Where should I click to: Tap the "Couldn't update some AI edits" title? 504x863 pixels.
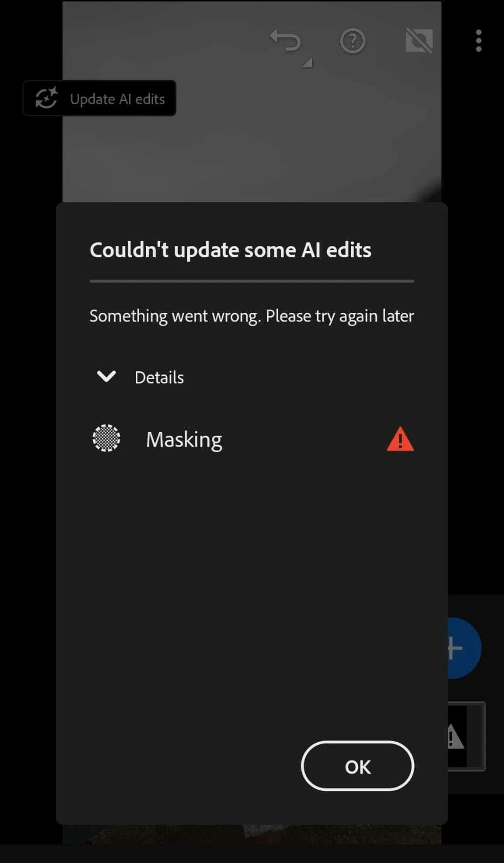click(230, 250)
